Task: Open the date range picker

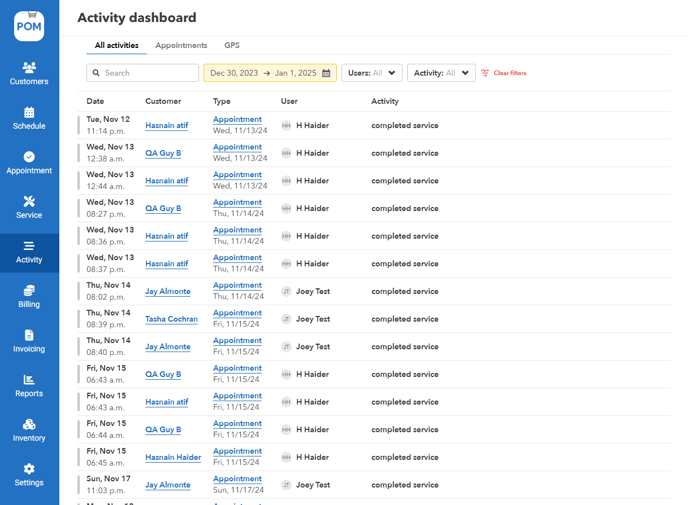Action: pos(270,73)
